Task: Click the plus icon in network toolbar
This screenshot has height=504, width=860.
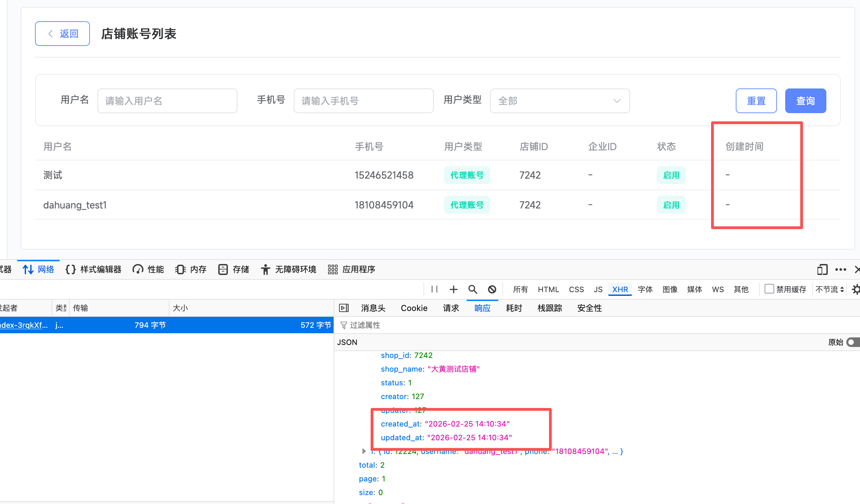Action: [x=453, y=289]
